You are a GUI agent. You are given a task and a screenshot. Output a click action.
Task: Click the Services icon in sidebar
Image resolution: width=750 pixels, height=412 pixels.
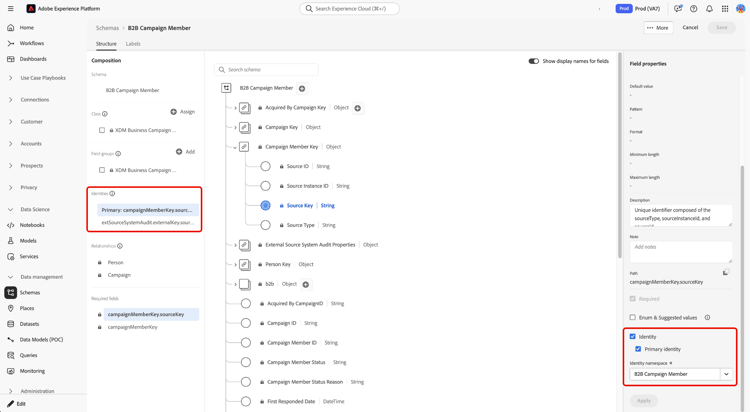[11, 256]
